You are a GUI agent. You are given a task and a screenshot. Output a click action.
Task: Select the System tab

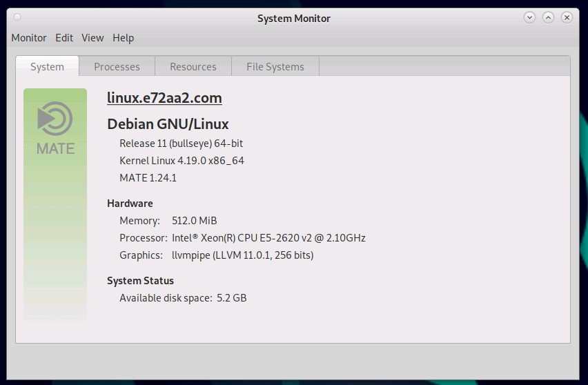[47, 66]
